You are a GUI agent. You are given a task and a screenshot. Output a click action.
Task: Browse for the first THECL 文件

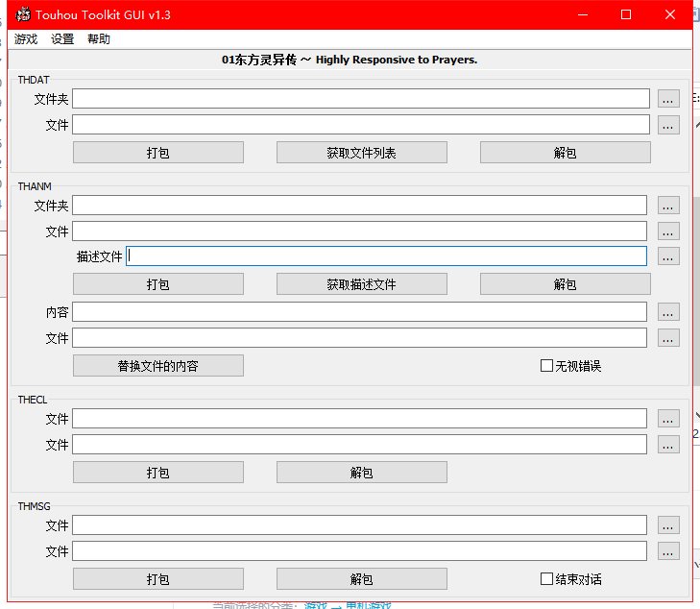tap(668, 419)
